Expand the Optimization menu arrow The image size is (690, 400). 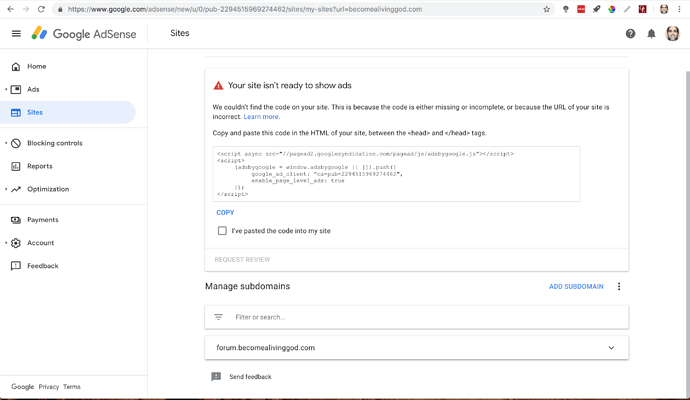(6, 189)
